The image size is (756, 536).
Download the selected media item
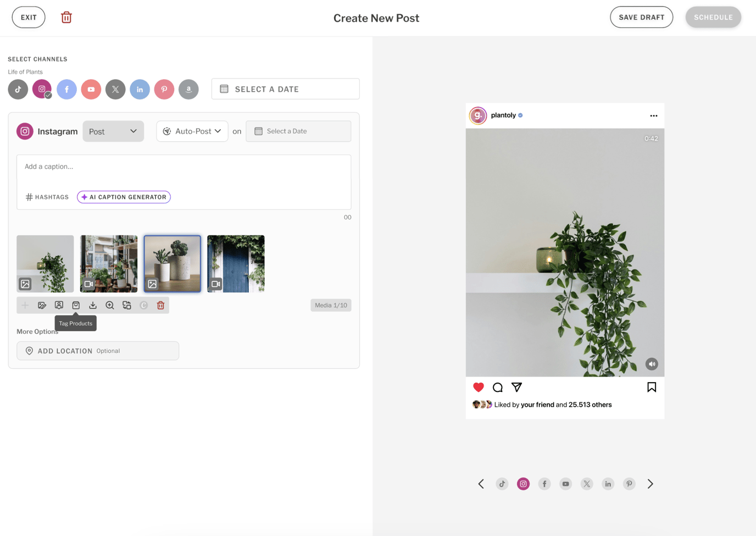pyautogui.click(x=93, y=305)
